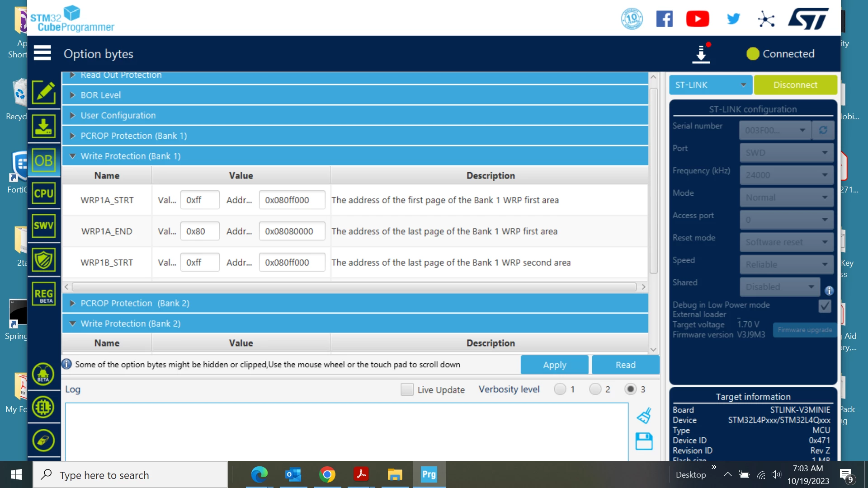Open the EL external loader icon

43,407
